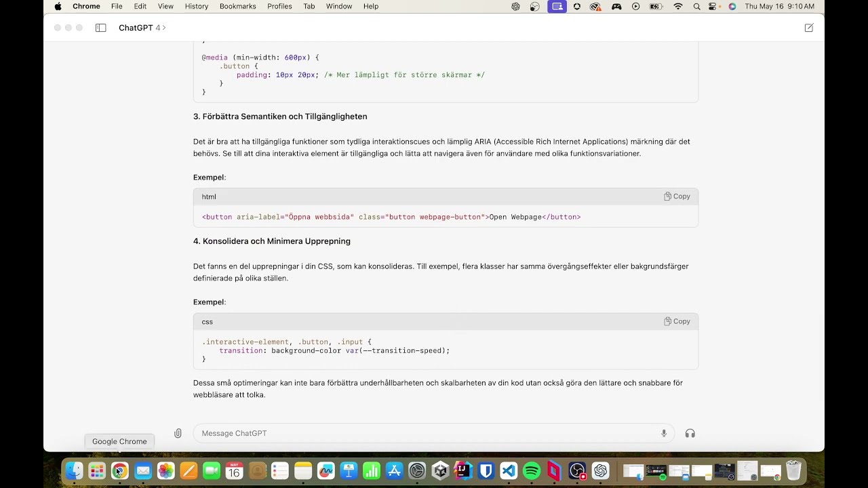Launch Visual Studio Code from dock
This screenshot has height=488, width=868.
[509, 470]
